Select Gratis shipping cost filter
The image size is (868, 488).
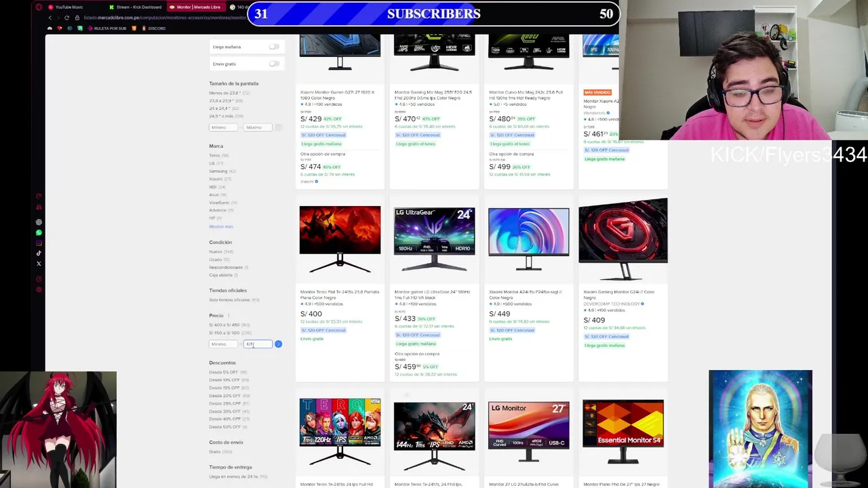pyautogui.click(x=215, y=451)
